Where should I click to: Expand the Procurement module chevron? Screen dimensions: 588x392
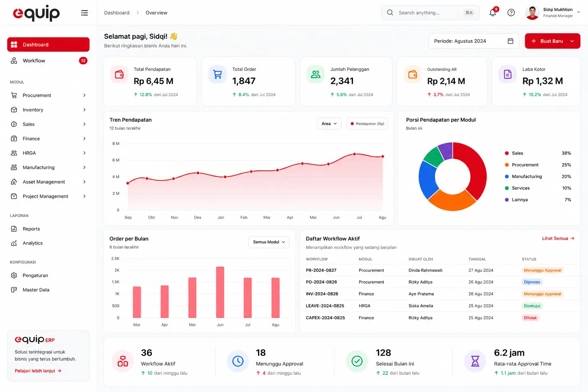[85, 95]
